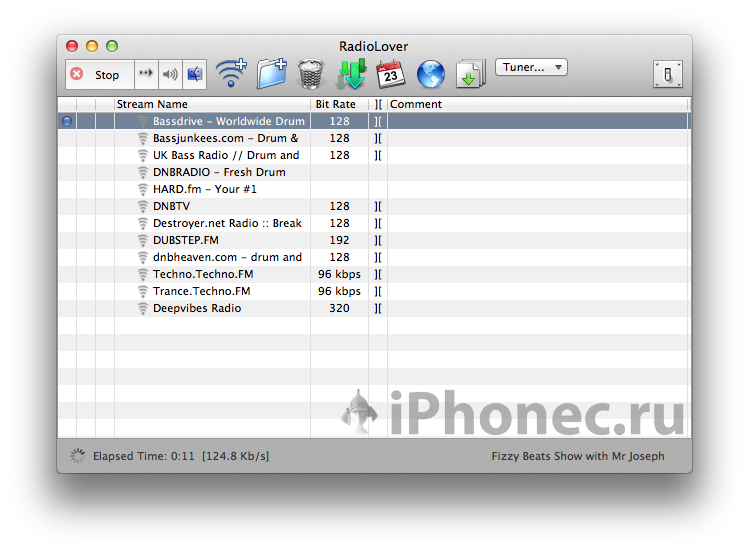Click the yellow minimize window button
Viewport: 749px width, 552px height.
click(x=92, y=46)
